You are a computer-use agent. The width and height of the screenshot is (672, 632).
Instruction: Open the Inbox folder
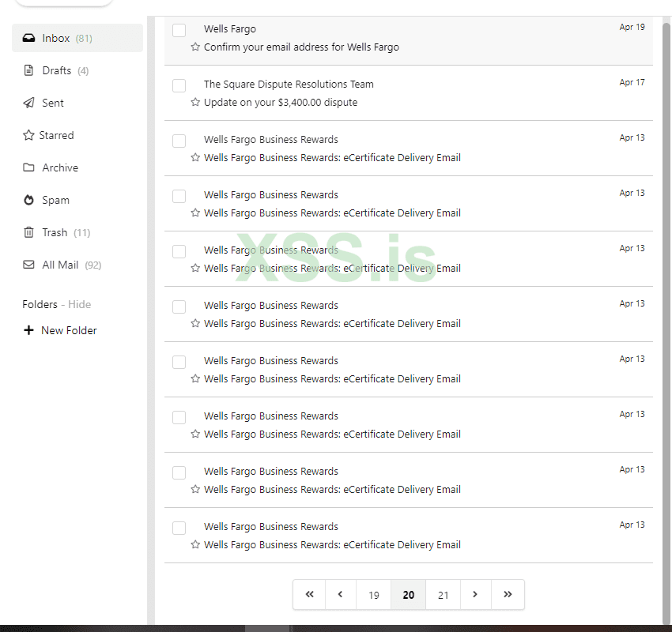point(77,38)
